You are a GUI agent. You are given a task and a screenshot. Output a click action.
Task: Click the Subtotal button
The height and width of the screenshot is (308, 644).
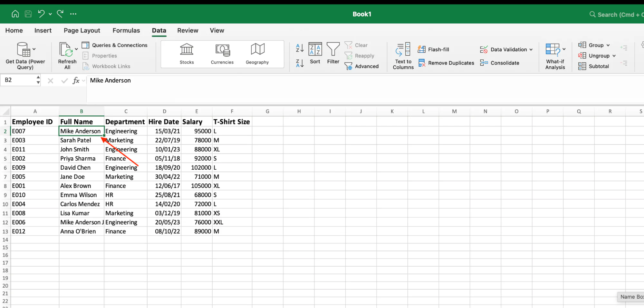pyautogui.click(x=593, y=66)
